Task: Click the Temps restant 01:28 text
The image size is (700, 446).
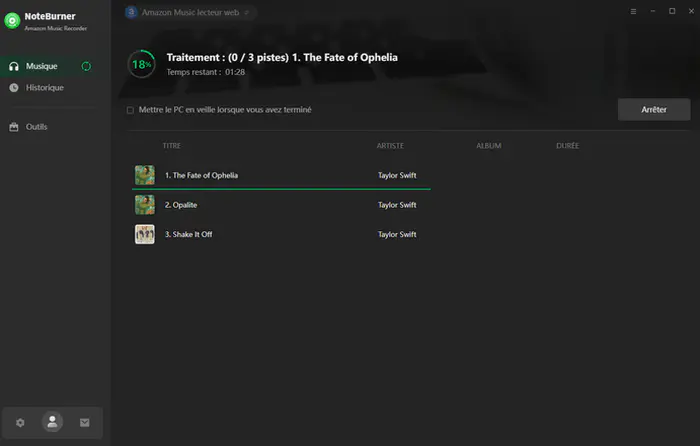Action: pos(206,72)
